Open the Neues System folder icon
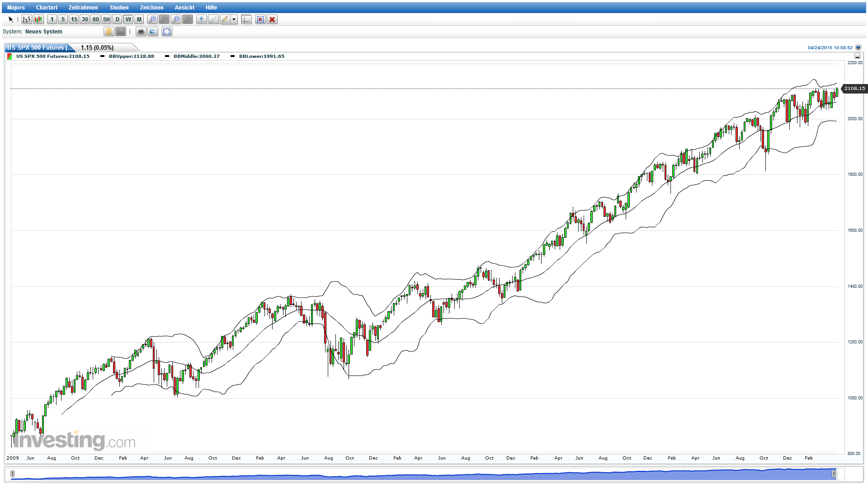868x488 pixels. (108, 32)
